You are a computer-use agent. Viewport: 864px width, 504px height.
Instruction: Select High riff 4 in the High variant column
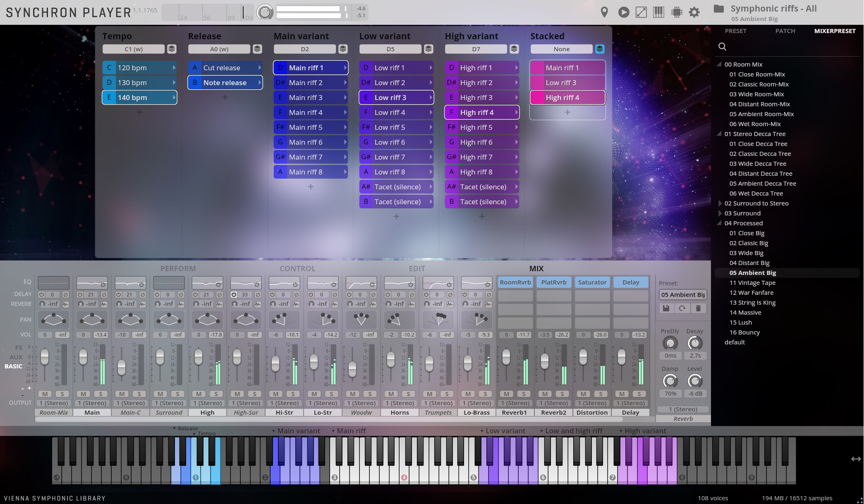coord(481,112)
